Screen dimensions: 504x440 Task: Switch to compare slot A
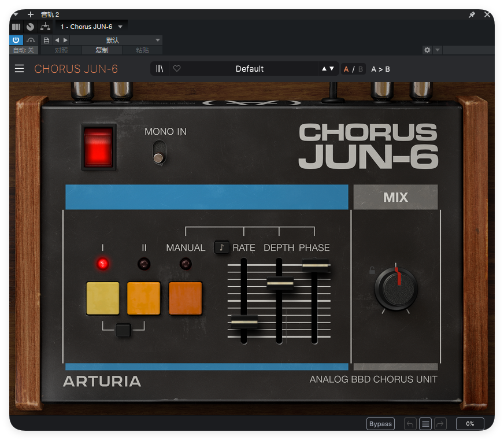(x=346, y=69)
